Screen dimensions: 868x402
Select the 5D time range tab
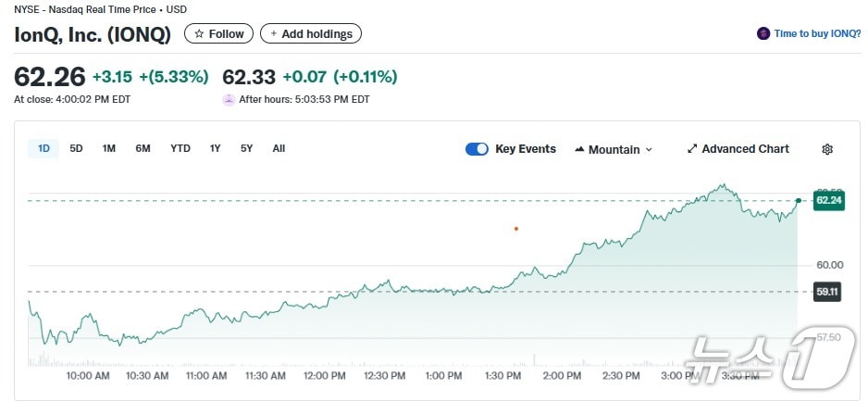(x=76, y=148)
